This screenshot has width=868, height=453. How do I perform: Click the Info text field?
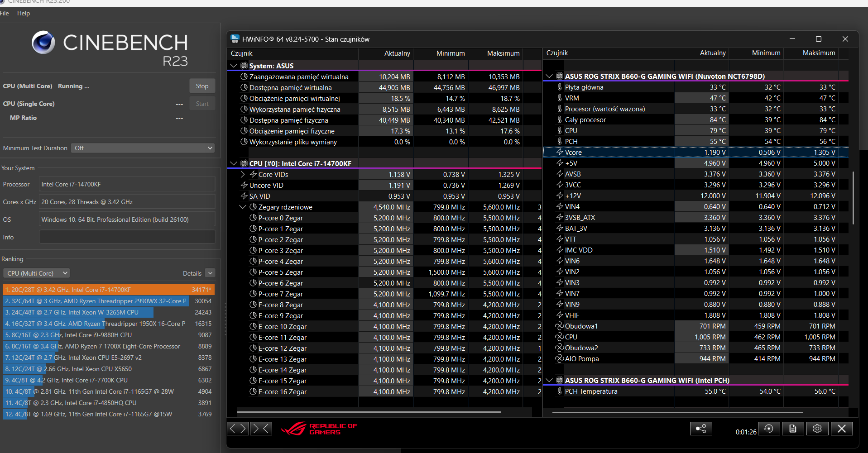tap(127, 237)
